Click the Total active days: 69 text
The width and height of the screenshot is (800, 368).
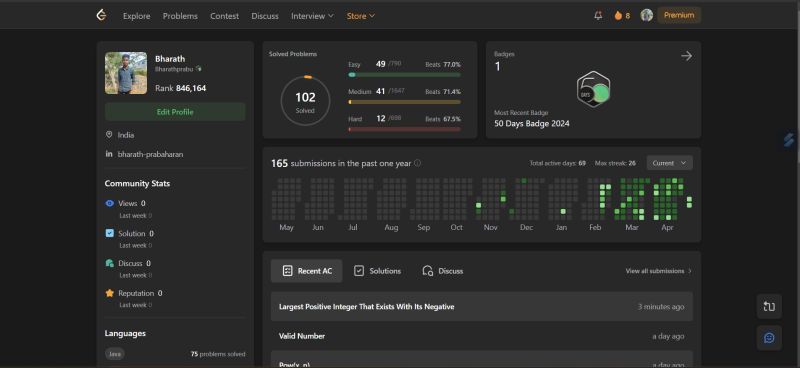click(558, 163)
